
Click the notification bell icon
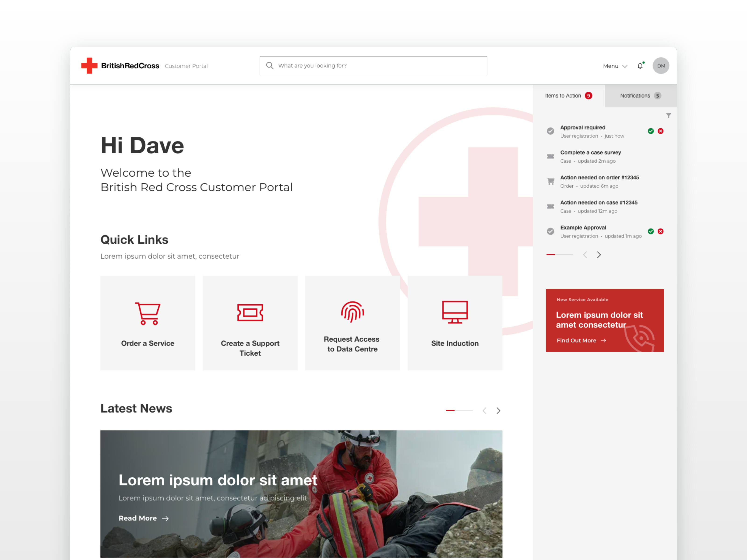[x=640, y=66]
